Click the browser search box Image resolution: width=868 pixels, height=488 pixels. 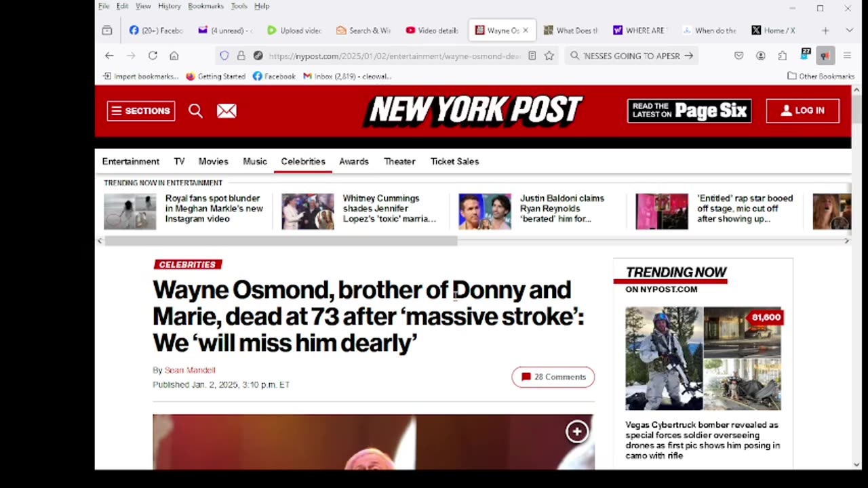tap(631, 56)
